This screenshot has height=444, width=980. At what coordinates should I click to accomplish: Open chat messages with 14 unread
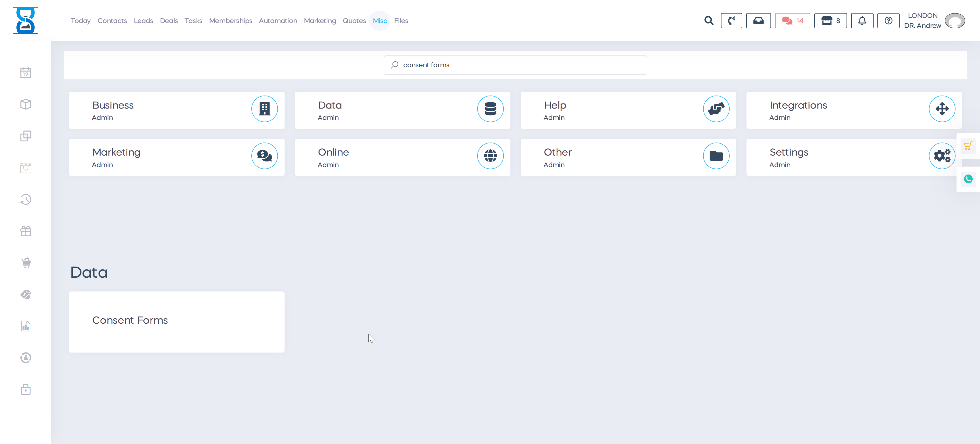pos(792,20)
